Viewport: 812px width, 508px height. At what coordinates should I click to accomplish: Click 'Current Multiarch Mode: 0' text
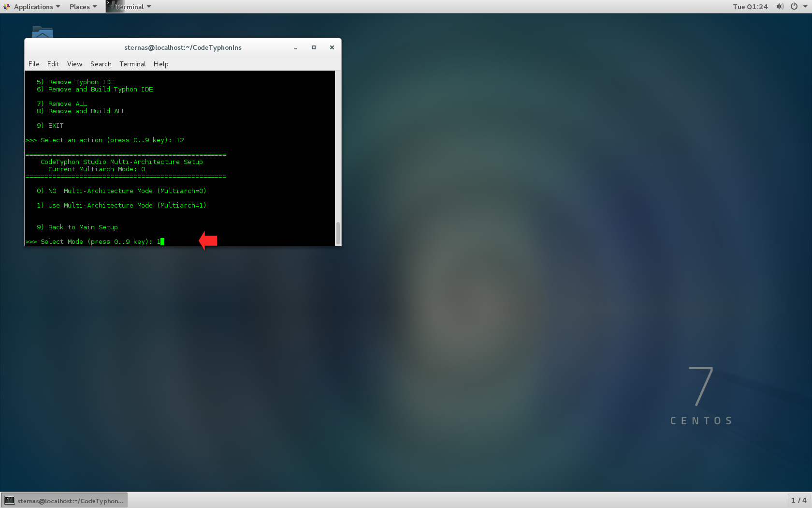point(97,169)
